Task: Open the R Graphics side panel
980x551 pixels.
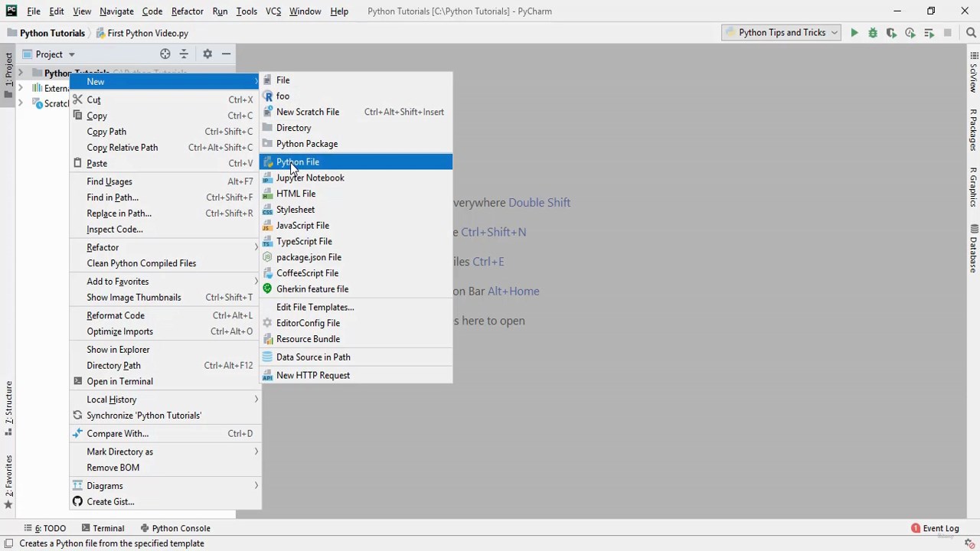Action: pos(973,187)
